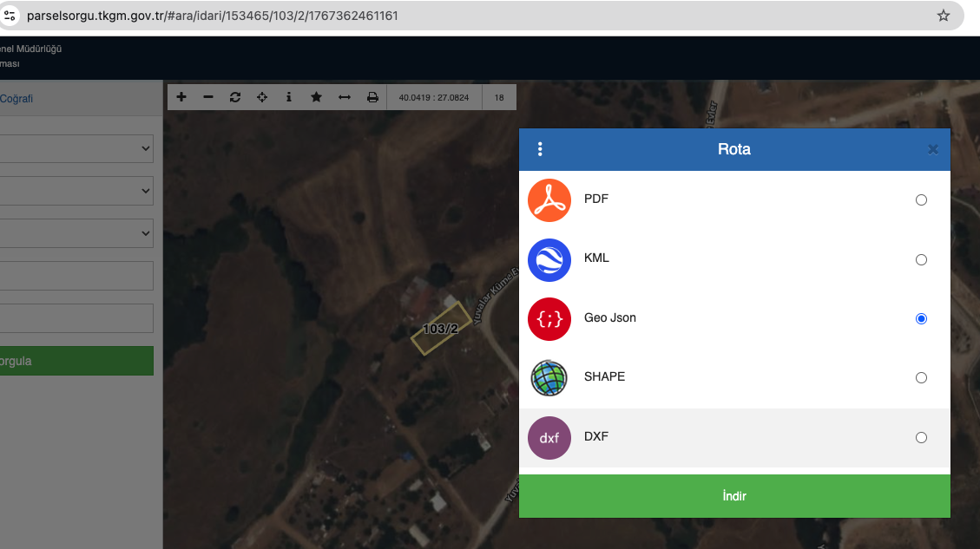Switch to the Coğrafi tab
Screen dimensions: 980x549
[17, 99]
